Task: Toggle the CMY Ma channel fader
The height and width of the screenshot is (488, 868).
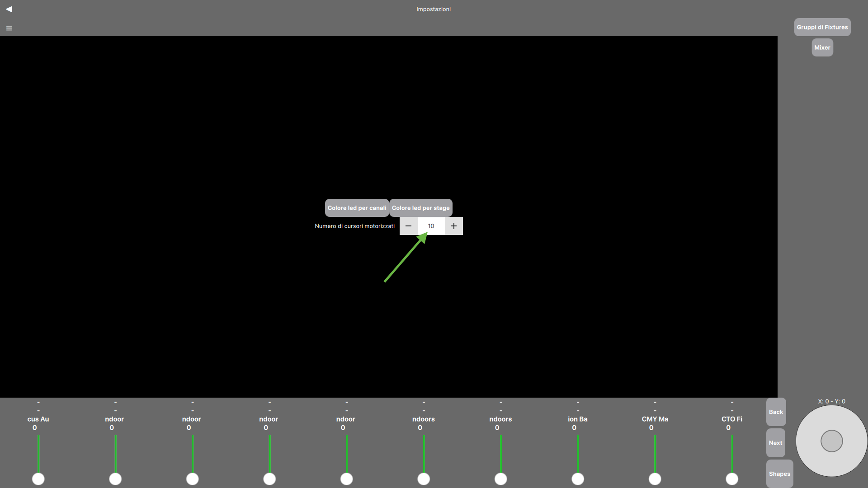Action: pyautogui.click(x=655, y=479)
